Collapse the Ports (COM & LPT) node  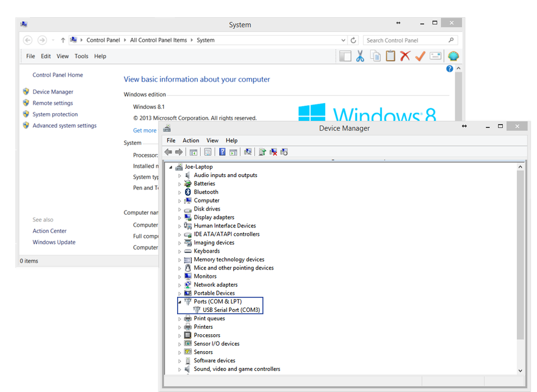[x=179, y=302]
